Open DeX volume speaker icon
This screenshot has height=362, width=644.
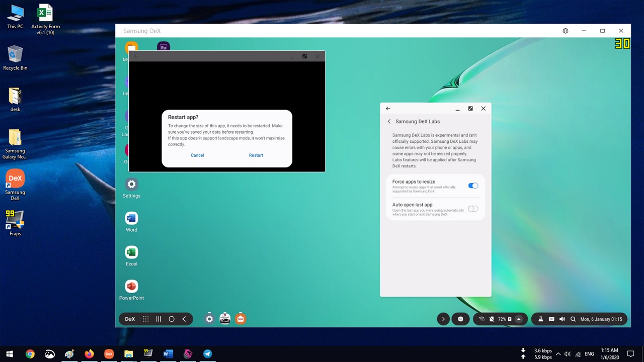(x=562, y=319)
